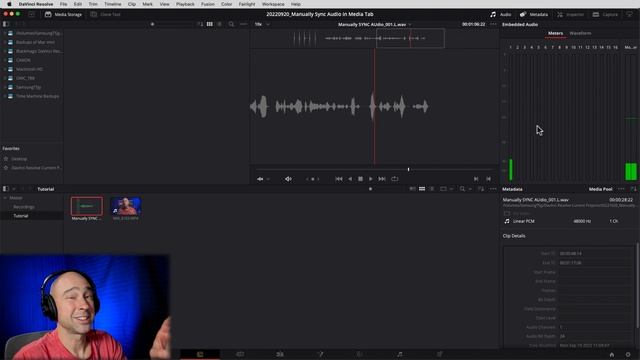
Task: Toggle the Capture panel button
Action: tap(605, 14)
